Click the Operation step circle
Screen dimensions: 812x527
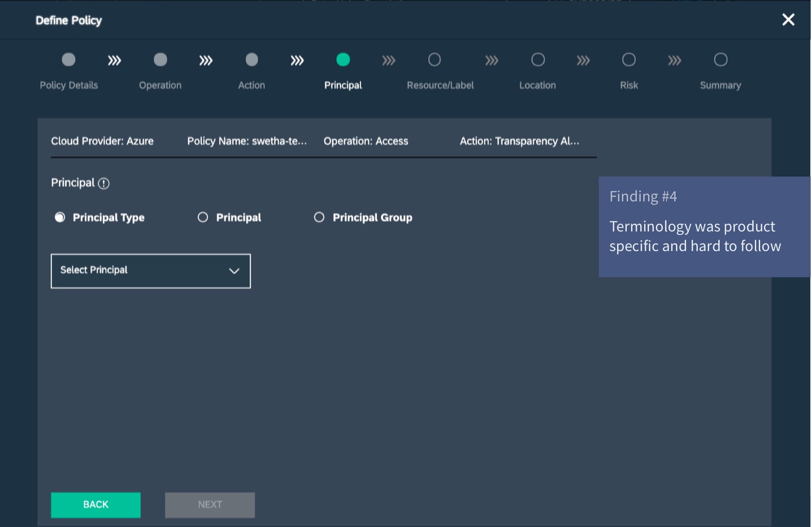coord(160,60)
